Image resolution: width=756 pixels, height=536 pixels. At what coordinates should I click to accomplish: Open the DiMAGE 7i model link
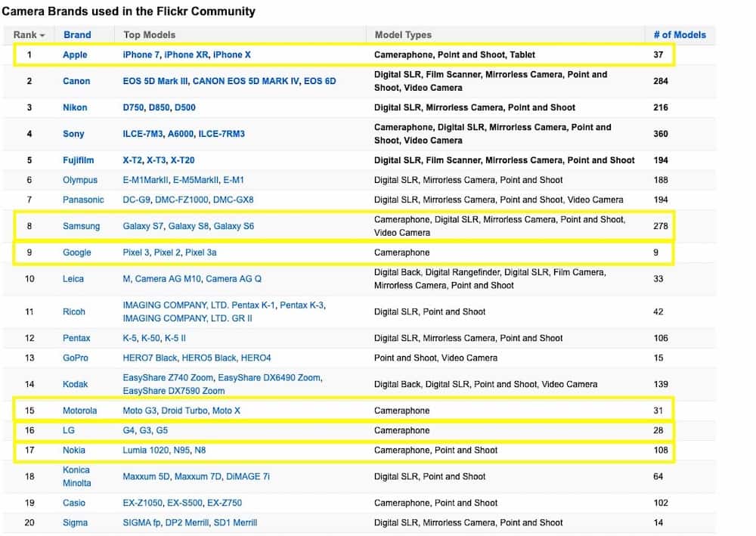pos(248,476)
